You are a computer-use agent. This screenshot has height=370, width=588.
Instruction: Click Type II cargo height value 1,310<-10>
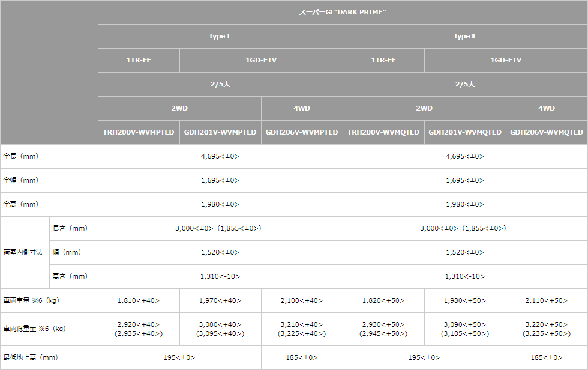[x=465, y=276]
